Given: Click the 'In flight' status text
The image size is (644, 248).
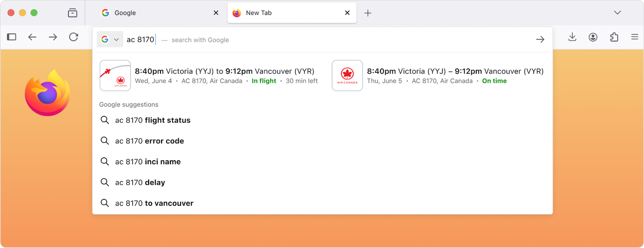Looking at the screenshot, I should pos(264,81).
